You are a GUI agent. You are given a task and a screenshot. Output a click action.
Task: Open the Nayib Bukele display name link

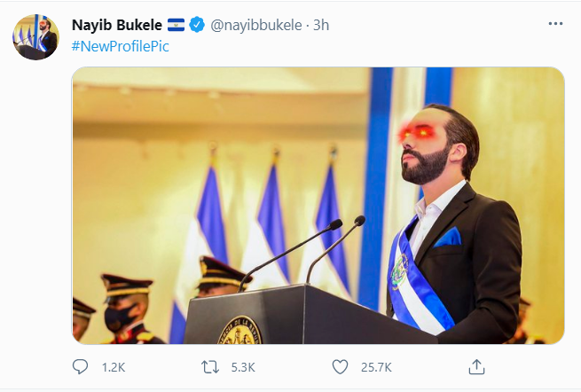[x=116, y=26]
